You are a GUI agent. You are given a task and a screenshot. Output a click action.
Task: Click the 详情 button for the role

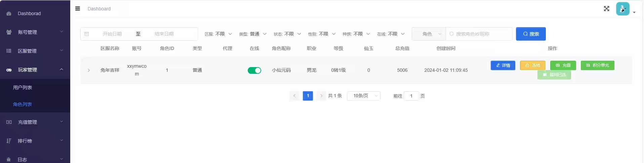pos(503,65)
